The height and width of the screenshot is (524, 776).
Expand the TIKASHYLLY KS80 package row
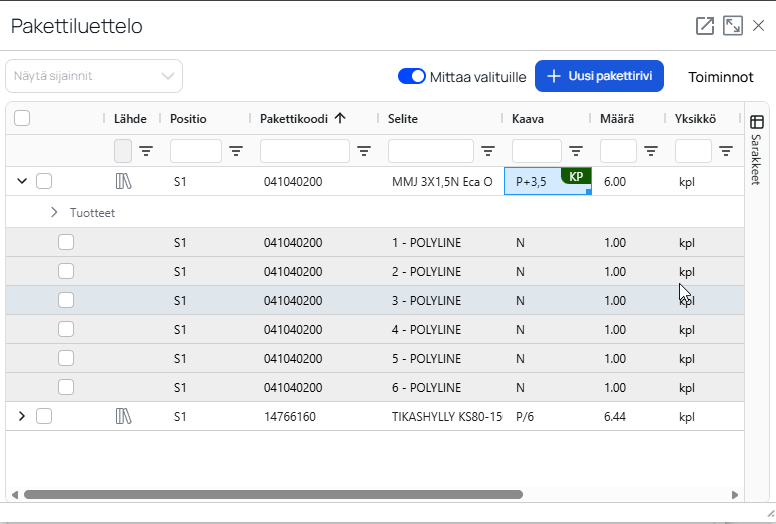point(22,416)
